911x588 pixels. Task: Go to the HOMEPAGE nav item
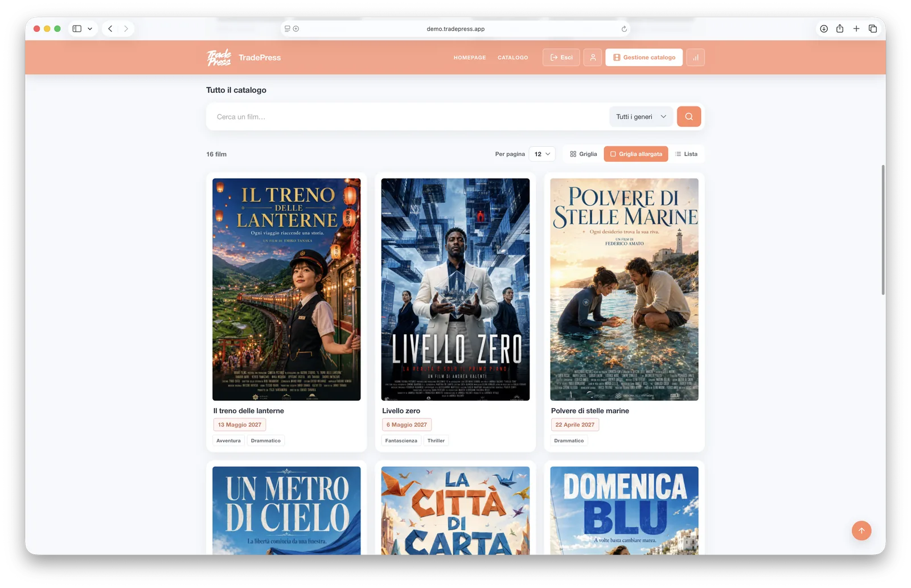470,57
